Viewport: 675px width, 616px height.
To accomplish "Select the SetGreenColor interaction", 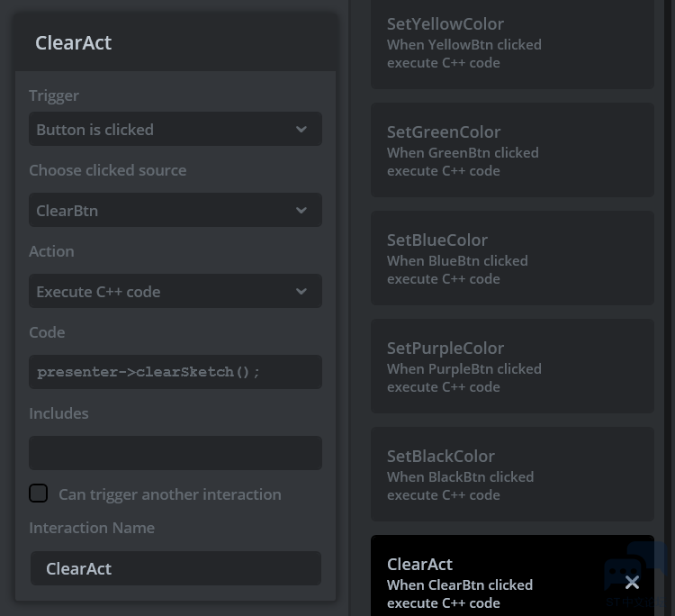I will [511, 150].
